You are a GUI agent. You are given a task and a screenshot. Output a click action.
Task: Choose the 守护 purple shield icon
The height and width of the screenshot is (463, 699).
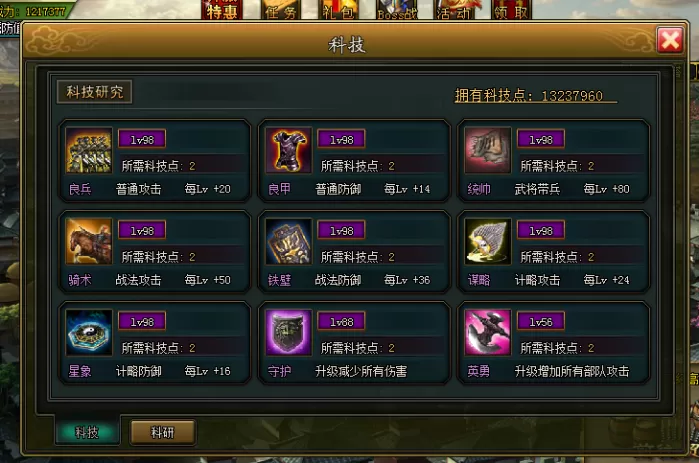pyautogui.click(x=288, y=332)
